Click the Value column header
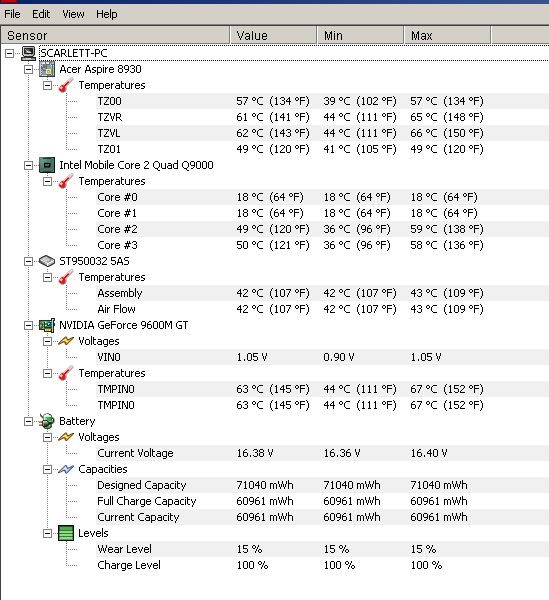Screen dimensions: 549x600 [273, 36]
